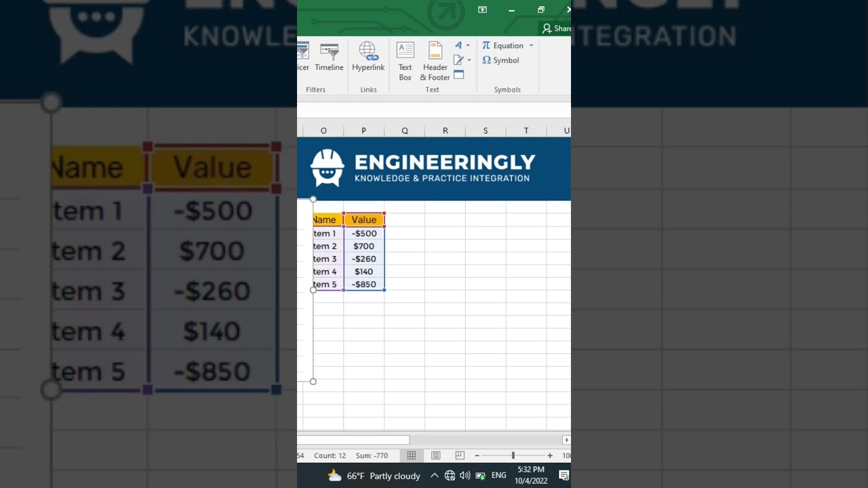Click the Sum: -770 status entry

(x=372, y=455)
